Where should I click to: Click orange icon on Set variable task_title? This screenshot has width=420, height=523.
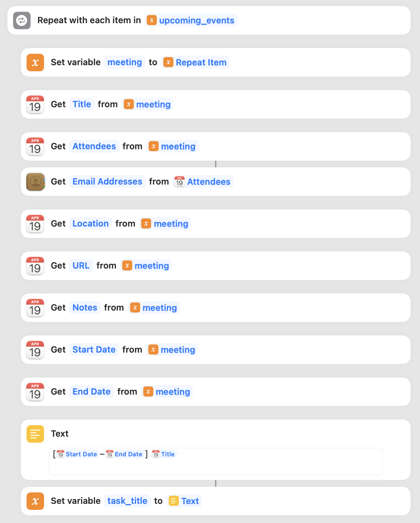point(35,501)
